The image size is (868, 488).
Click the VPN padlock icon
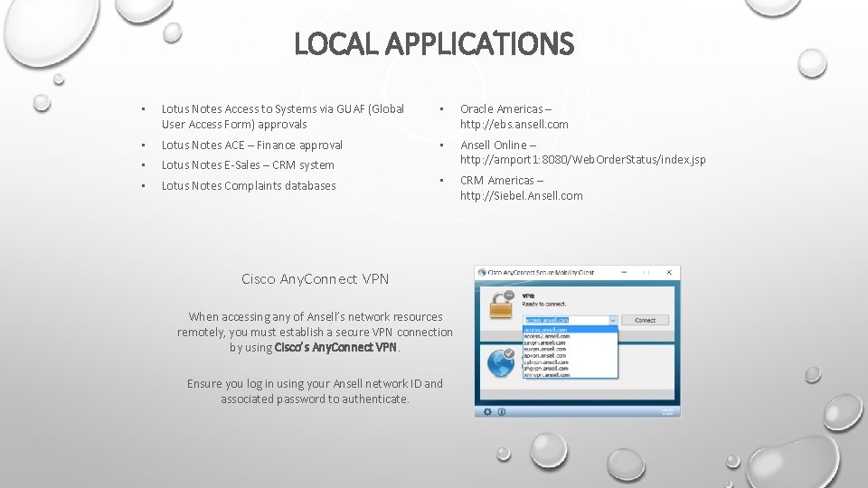pyautogui.click(x=501, y=305)
